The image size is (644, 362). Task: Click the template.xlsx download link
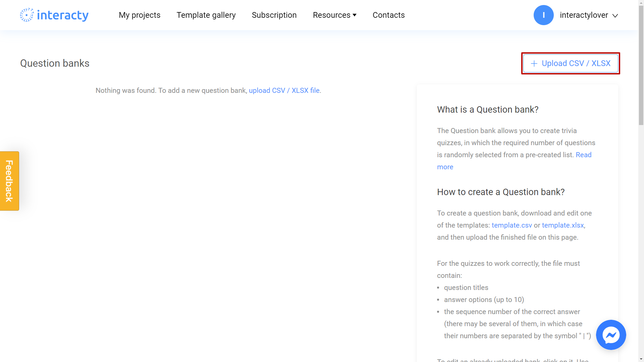click(562, 225)
